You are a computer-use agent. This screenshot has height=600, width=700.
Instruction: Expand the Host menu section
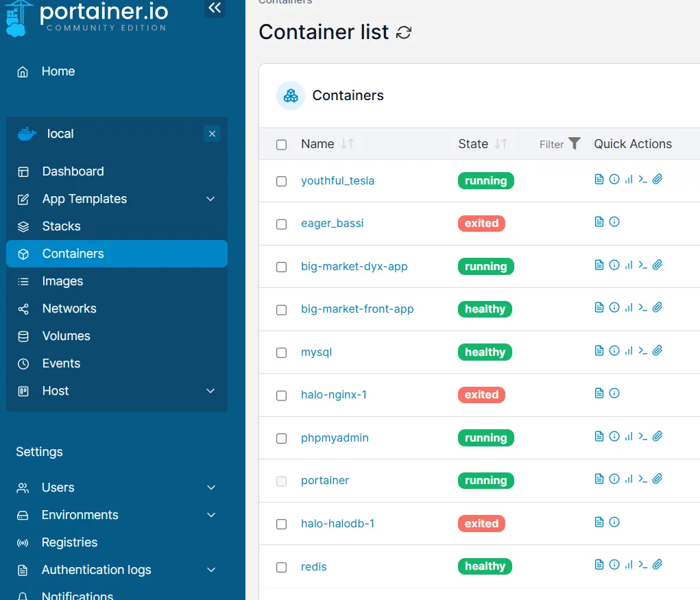210,391
